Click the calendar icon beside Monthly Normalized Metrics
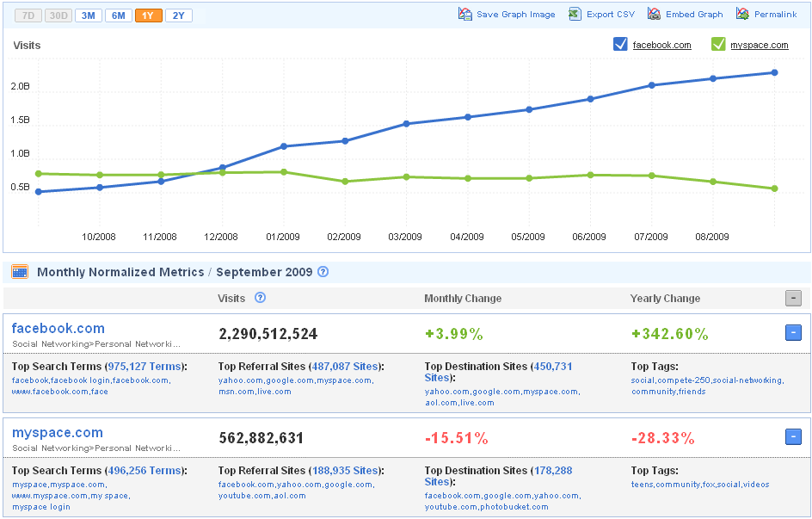Image resolution: width=812 pixels, height=519 pixels. coord(20,272)
